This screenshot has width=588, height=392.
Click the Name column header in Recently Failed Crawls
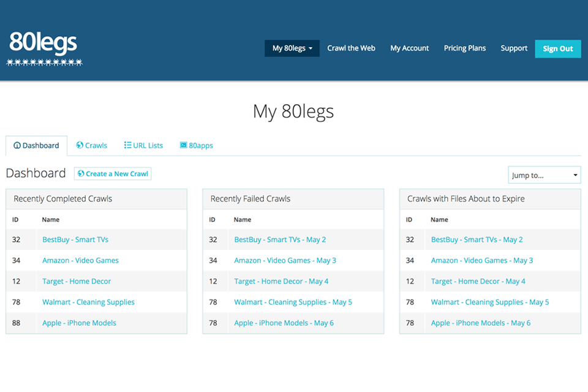(x=243, y=220)
